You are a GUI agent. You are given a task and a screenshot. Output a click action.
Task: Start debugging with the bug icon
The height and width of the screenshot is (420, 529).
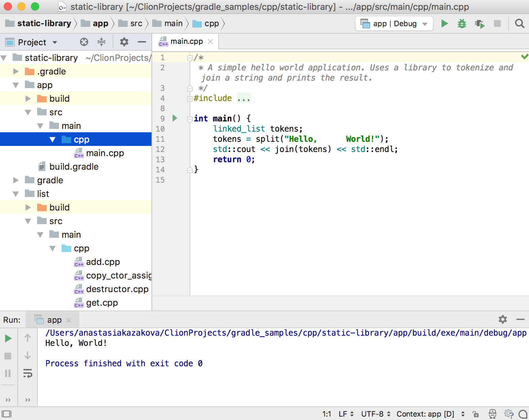(x=462, y=23)
